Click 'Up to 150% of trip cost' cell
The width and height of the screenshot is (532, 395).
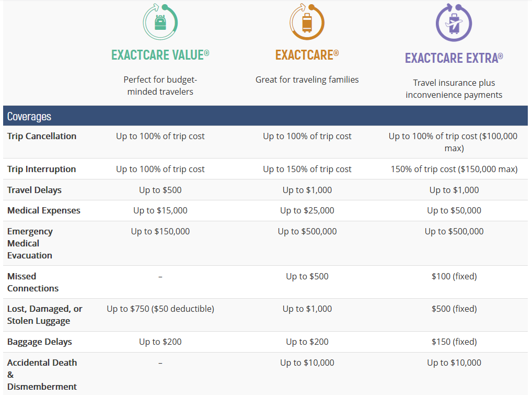pos(307,169)
